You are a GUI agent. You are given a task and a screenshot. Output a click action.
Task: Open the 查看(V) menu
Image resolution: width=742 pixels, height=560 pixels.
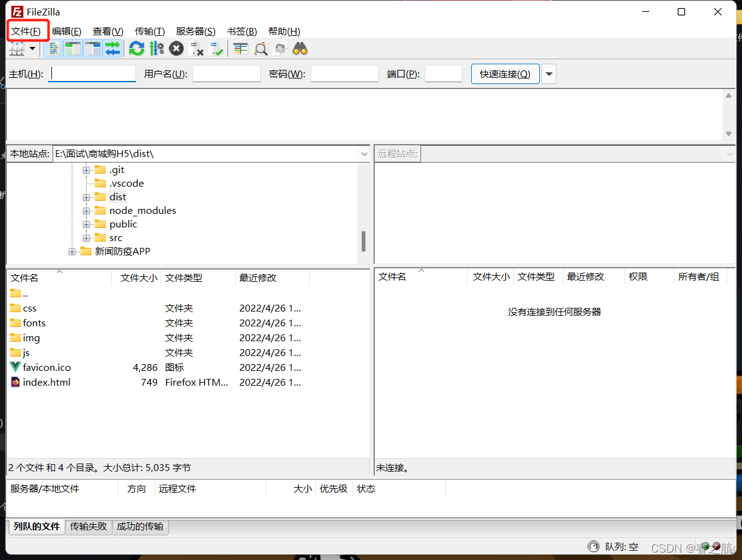[108, 31]
